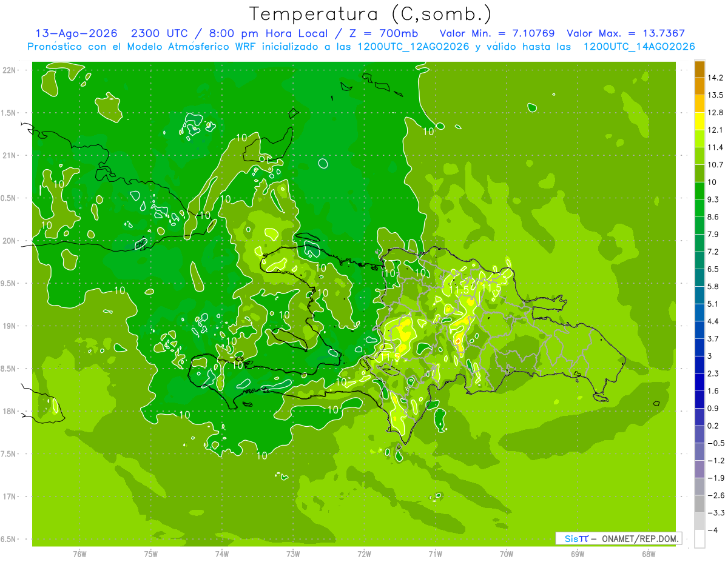Pick the dark orange swatch above 14.2
The height and width of the screenshot is (562, 728).
point(699,69)
